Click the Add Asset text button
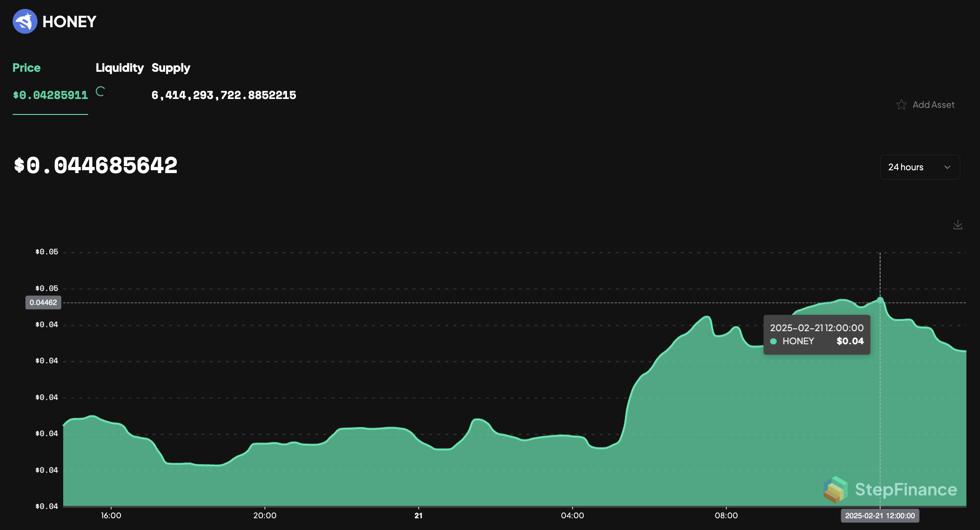The height and width of the screenshot is (530, 980). [933, 105]
